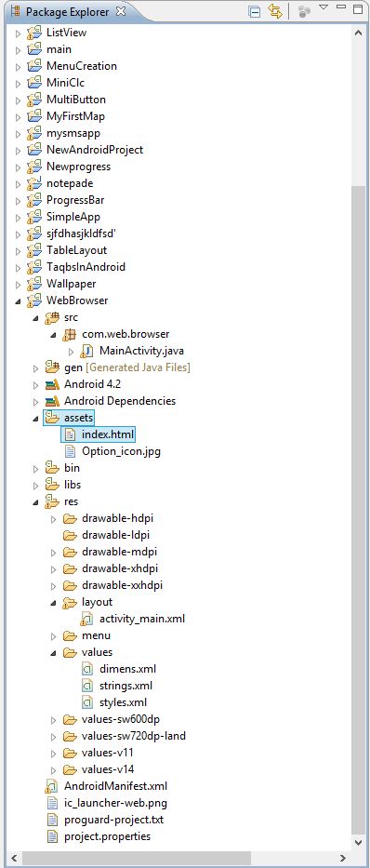Viewport: 370px width, 868px height.
Task: Click the libs folder icon
Action: click(x=53, y=485)
